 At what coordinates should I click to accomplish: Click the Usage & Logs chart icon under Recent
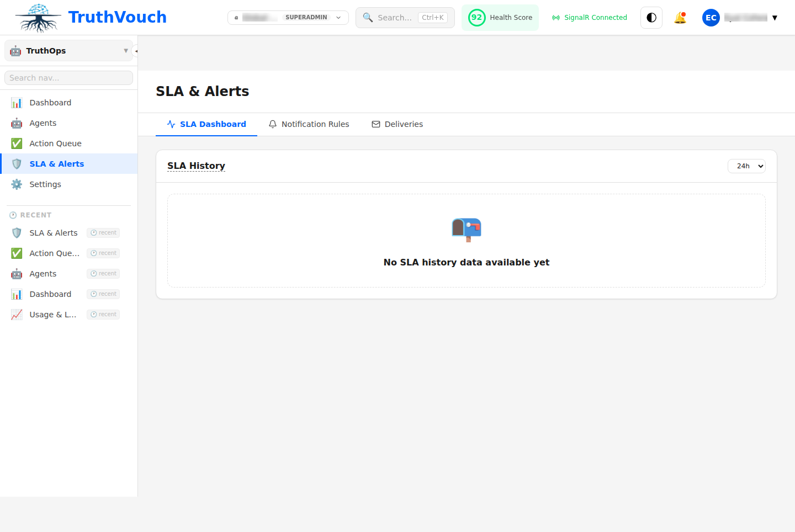pyautogui.click(x=17, y=314)
